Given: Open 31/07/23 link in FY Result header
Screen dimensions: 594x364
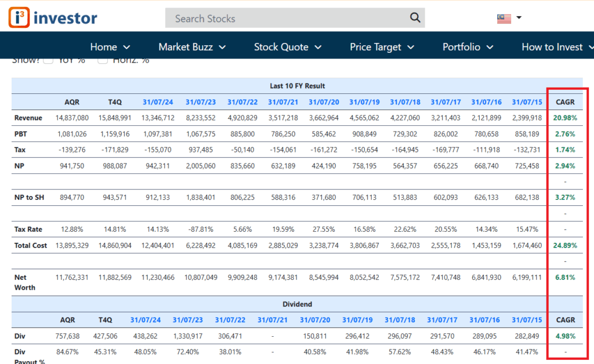Looking at the screenshot, I should click(201, 102).
